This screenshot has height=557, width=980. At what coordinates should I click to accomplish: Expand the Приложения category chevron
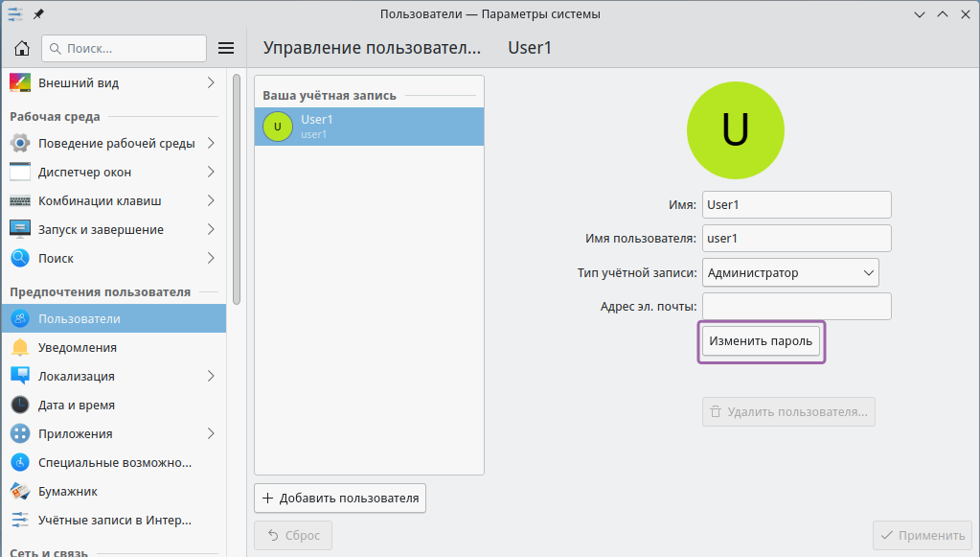[x=210, y=433]
